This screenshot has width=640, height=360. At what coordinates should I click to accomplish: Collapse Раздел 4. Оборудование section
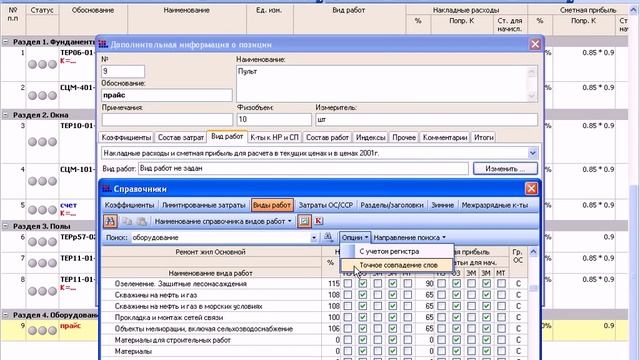tap(6, 315)
